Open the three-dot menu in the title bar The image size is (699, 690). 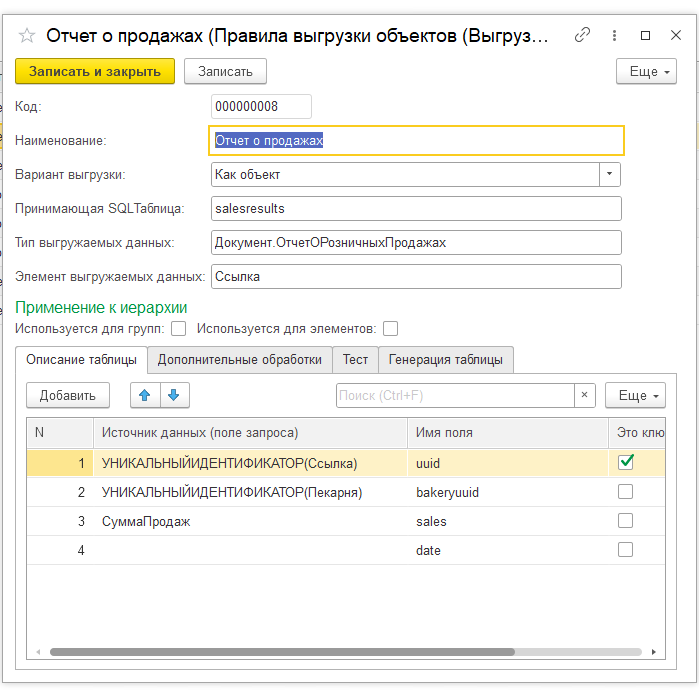click(x=614, y=35)
